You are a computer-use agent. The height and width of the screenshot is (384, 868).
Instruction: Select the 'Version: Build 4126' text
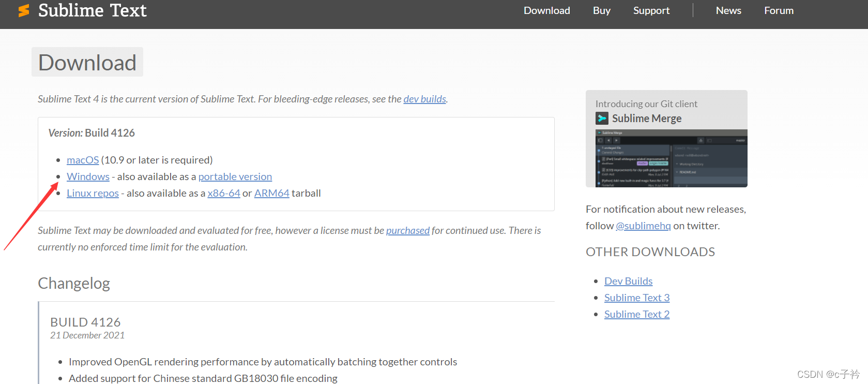coord(92,133)
